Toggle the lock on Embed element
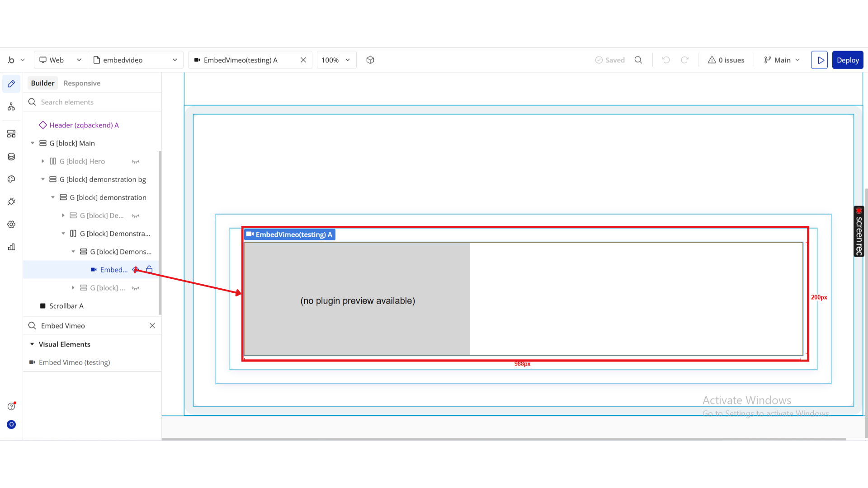This screenshot has height=488, width=868. point(149,270)
